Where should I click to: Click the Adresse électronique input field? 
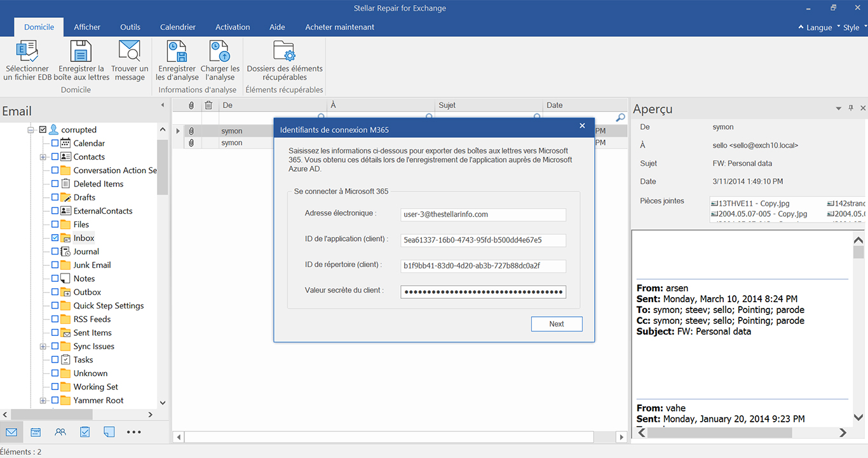pos(483,215)
